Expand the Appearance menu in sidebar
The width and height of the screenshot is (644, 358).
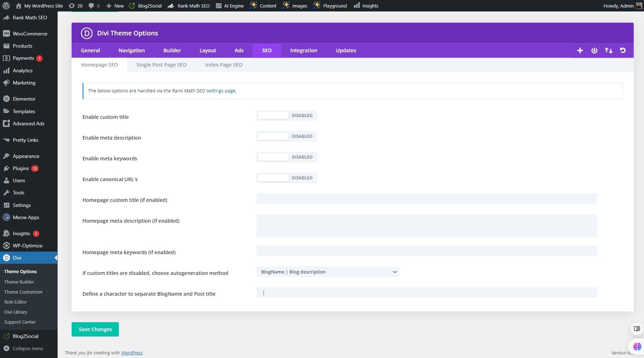click(x=26, y=156)
